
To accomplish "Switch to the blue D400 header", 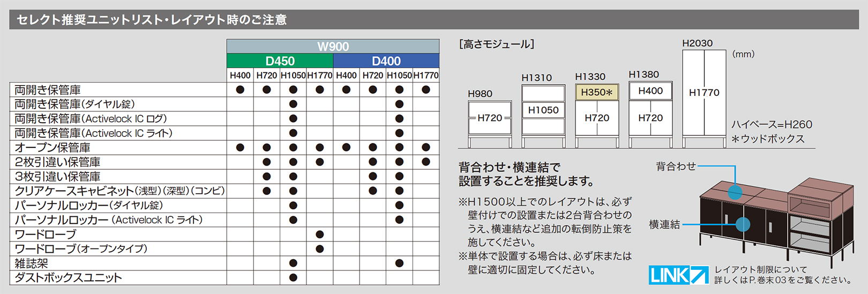I will coord(386,61).
